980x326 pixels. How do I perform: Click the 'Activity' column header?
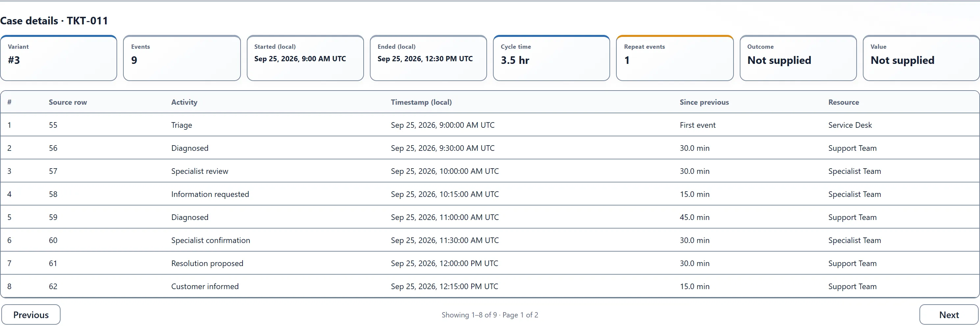click(184, 102)
